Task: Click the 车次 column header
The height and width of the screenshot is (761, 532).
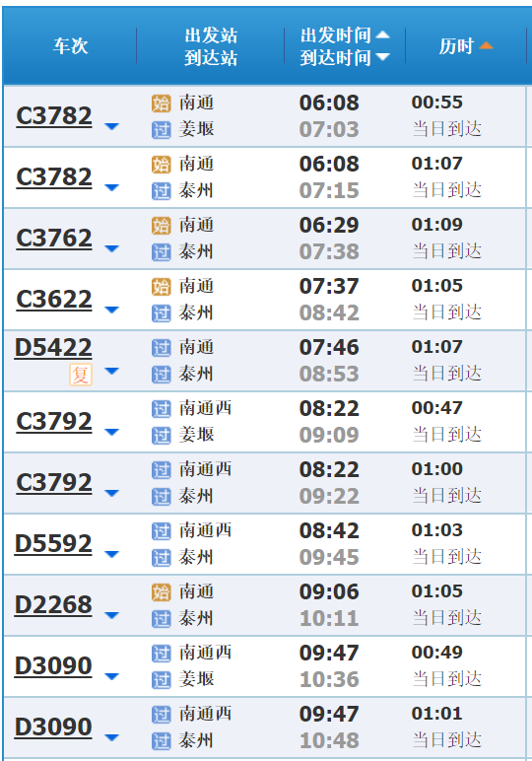Action: [71, 46]
